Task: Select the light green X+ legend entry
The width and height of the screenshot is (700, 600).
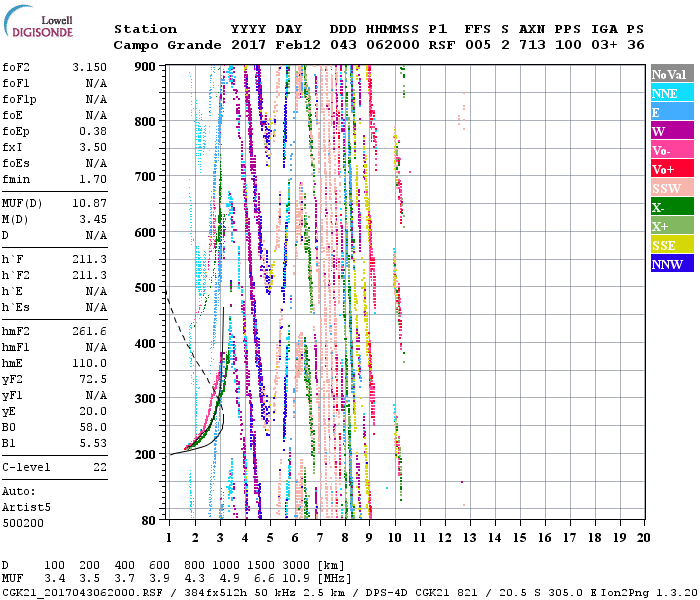Action: click(672, 226)
